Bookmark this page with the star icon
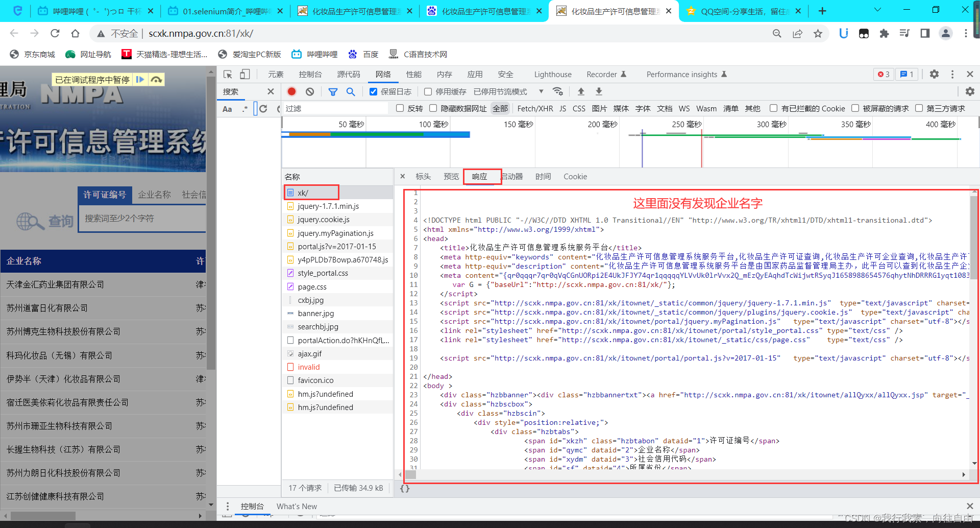 tap(818, 33)
